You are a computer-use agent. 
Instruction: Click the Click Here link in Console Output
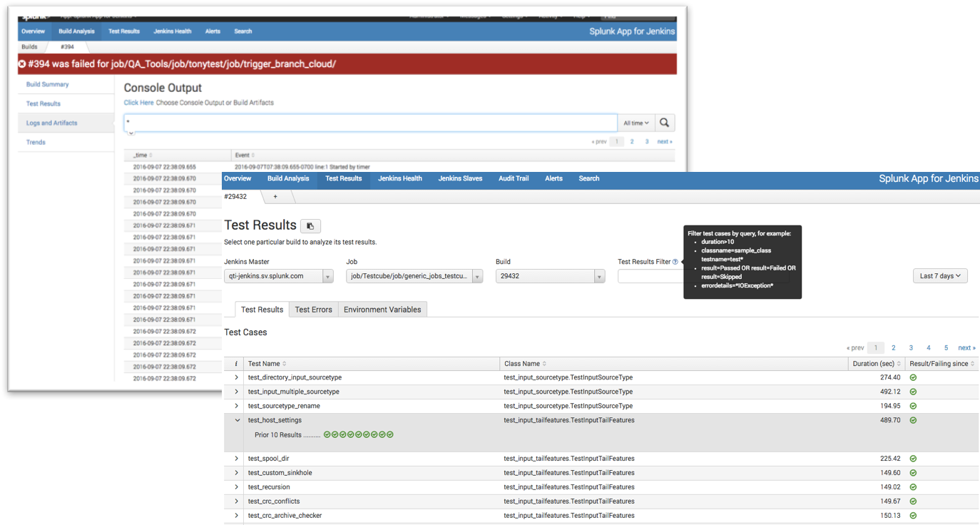(138, 103)
